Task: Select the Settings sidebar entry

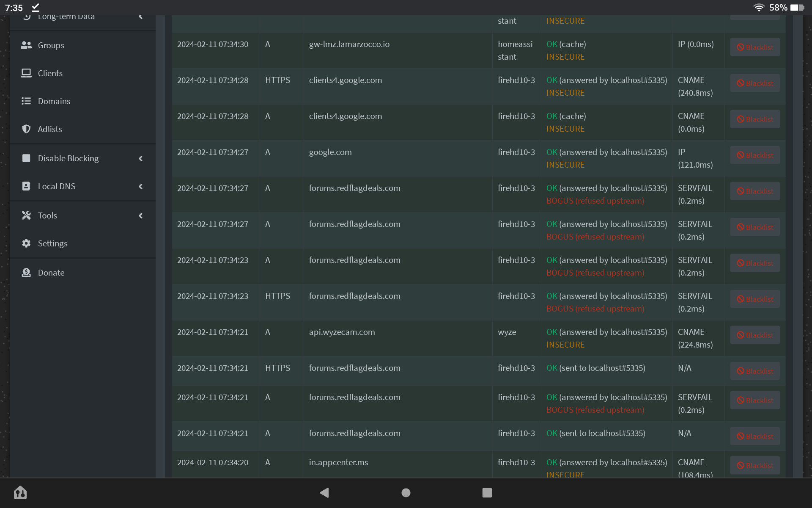Action: 52,243
